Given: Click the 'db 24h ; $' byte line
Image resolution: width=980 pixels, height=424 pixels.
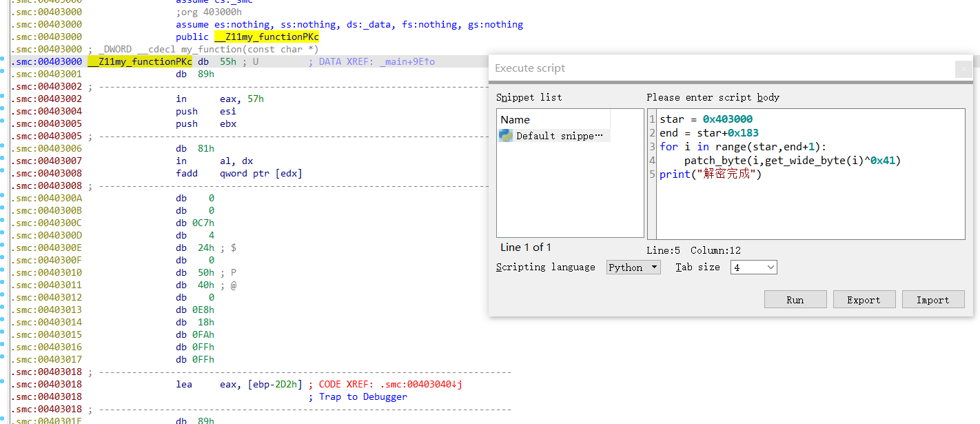Looking at the screenshot, I should (206, 248).
